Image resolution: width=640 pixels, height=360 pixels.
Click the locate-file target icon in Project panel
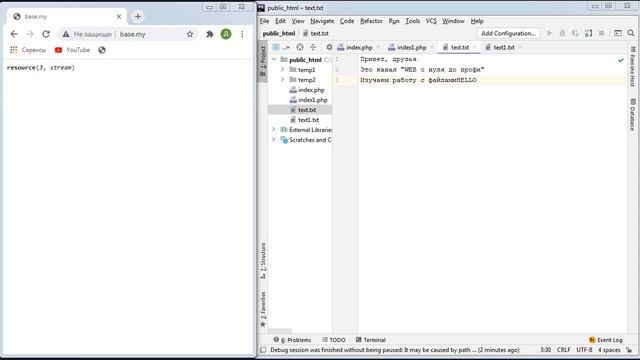click(300, 47)
